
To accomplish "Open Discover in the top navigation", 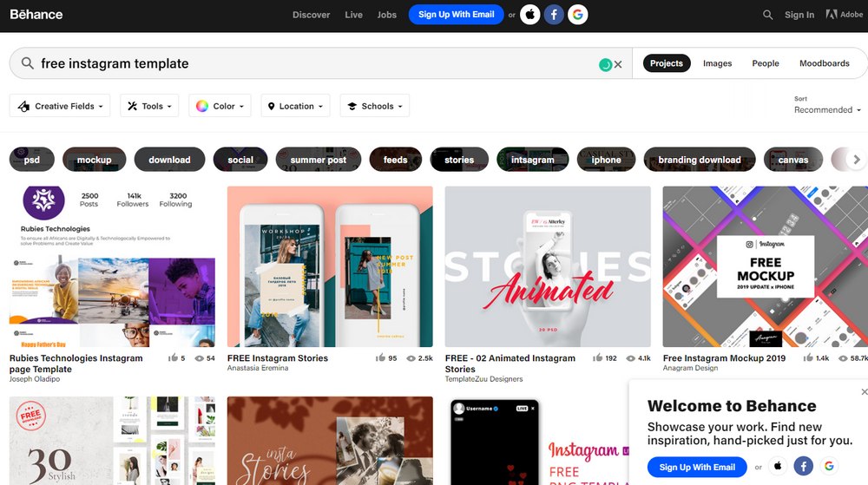I will (x=311, y=15).
